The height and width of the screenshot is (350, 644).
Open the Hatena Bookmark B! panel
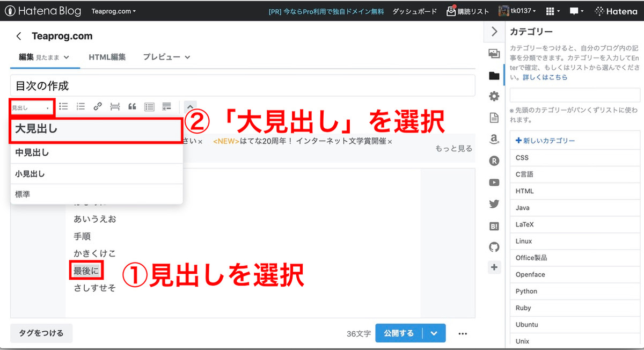tap(494, 226)
